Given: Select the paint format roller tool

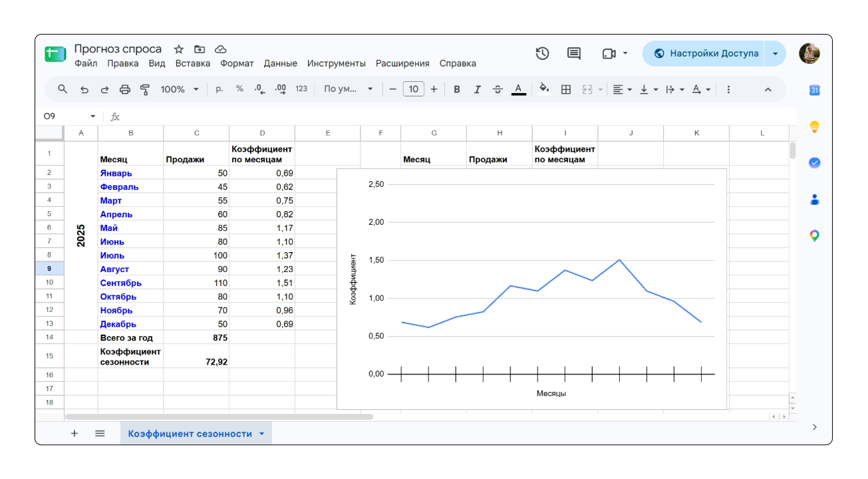Looking at the screenshot, I should [x=146, y=89].
